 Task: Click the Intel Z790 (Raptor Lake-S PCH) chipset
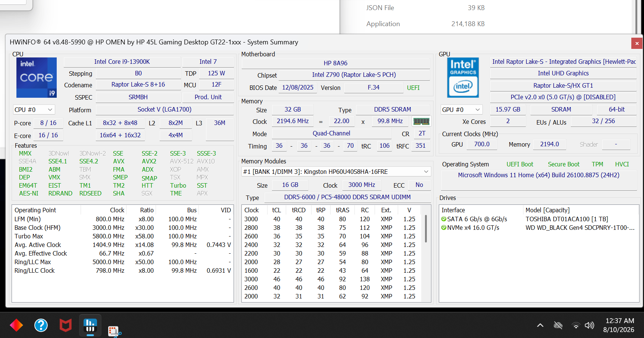[x=354, y=75]
